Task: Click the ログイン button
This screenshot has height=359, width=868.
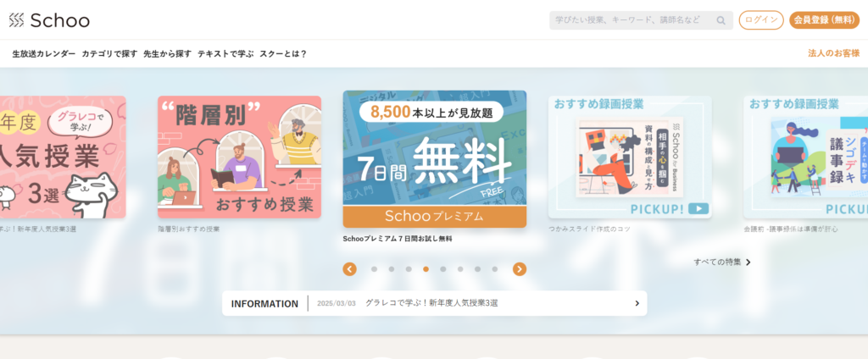Action: tap(760, 20)
